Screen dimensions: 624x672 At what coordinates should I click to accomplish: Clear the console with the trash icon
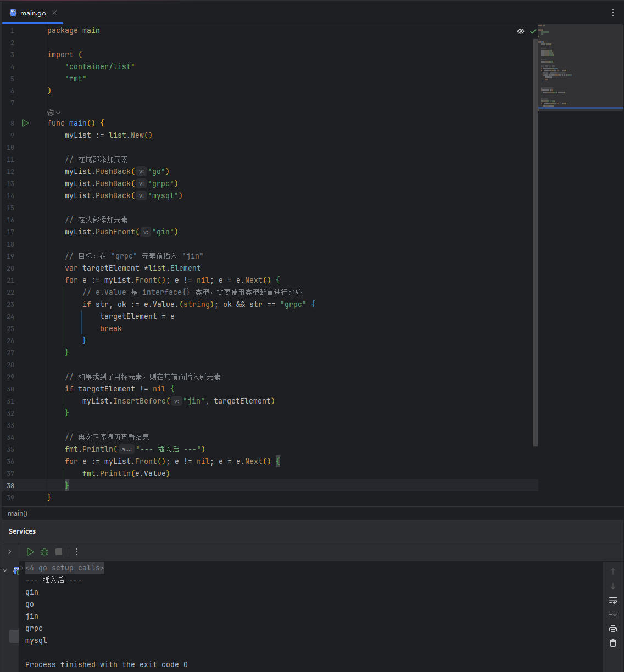click(x=613, y=643)
